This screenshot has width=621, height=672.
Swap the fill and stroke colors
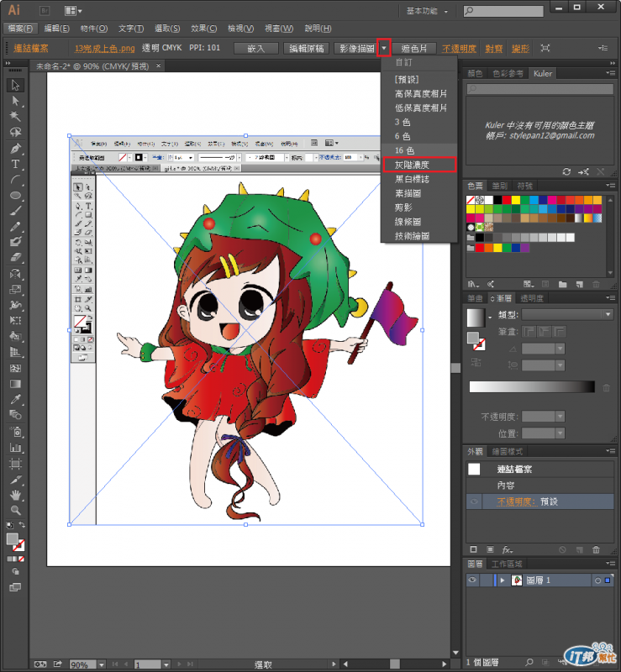click(22, 524)
